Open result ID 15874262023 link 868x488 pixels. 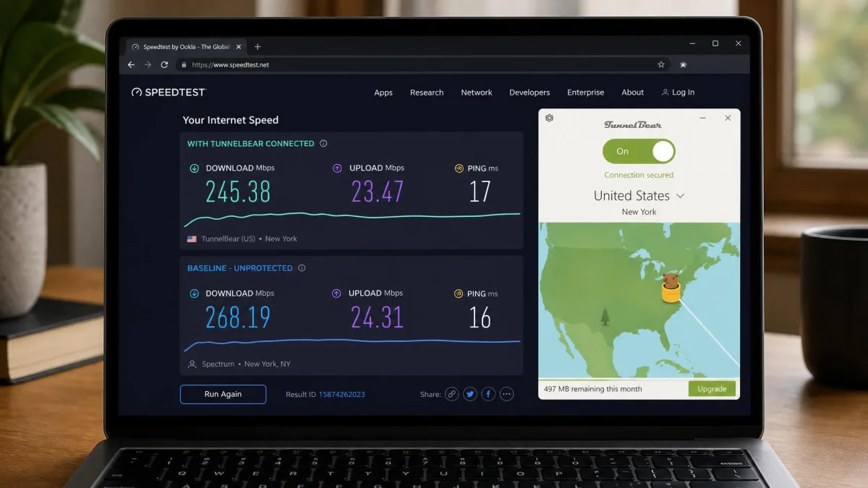(x=341, y=395)
